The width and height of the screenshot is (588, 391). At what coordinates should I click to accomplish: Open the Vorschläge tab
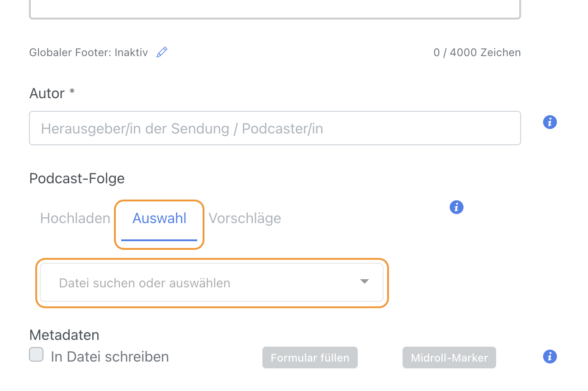click(x=245, y=219)
